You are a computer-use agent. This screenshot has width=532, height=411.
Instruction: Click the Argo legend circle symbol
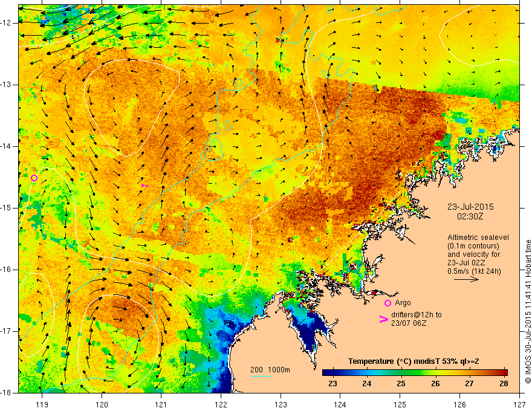pyautogui.click(x=388, y=303)
